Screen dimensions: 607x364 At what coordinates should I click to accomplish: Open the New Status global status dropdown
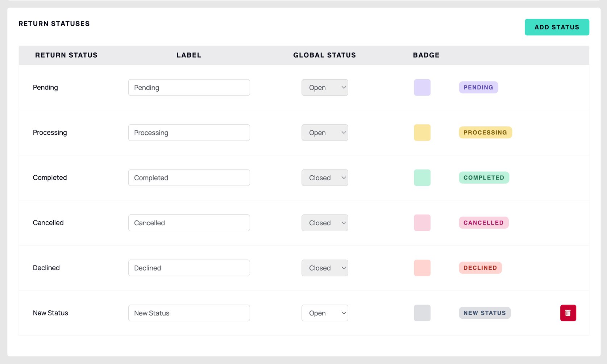(x=325, y=313)
